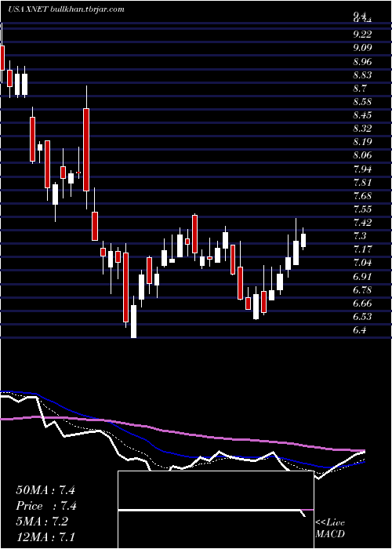Click the MACD label
Viewport: 392px width, 549px height.
pyautogui.click(x=330, y=534)
